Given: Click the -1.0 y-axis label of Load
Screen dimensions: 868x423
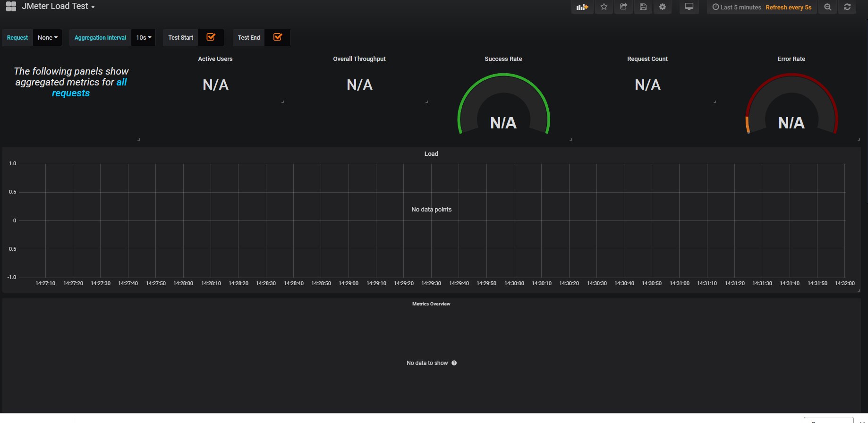Looking at the screenshot, I should click(x=12, y=278).
